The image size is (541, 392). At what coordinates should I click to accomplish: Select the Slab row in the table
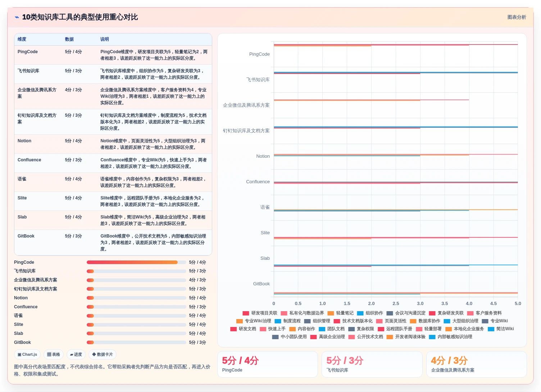(113, 220)
